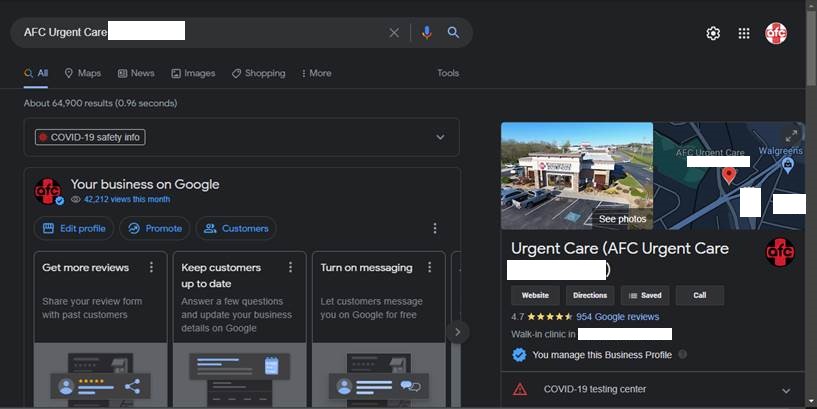This screenshot has height=409, width=817.
Task: Click See photos on the building image
Action: pos(622,219)
